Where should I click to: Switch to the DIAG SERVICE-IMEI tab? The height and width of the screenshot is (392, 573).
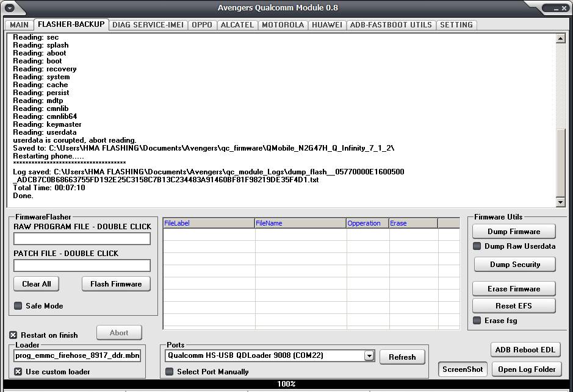[148, 25]
